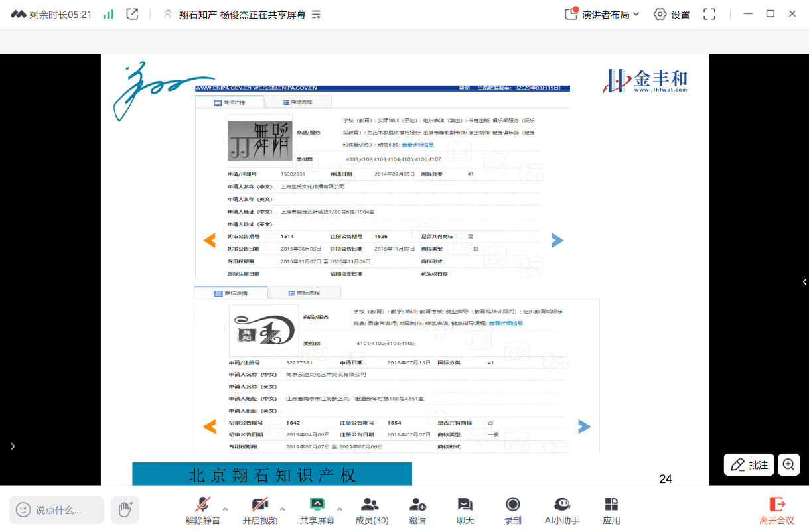Click the raise hand icon
This screenshot has height=532, width=809.
pyautogui.click(x=125, y=509)
